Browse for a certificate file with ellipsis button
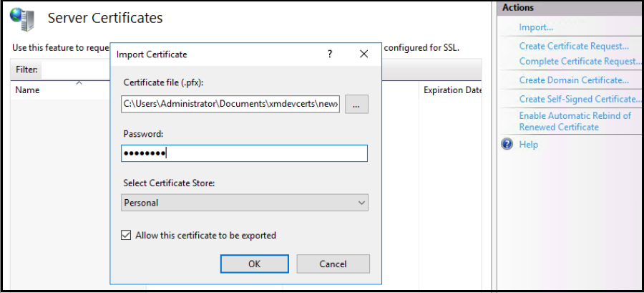This screenshot has height=293, width=644. 356,104
